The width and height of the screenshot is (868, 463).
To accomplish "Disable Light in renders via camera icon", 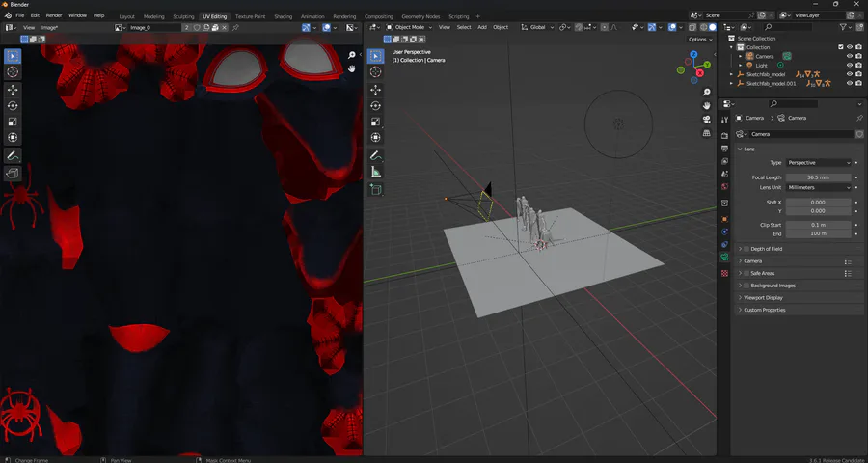I will (858, 66).
